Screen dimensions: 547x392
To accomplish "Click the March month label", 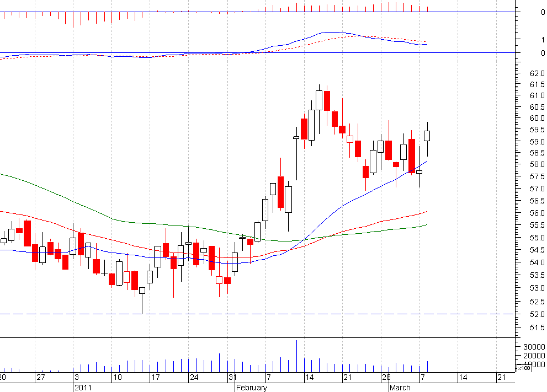I will (400, 388).
